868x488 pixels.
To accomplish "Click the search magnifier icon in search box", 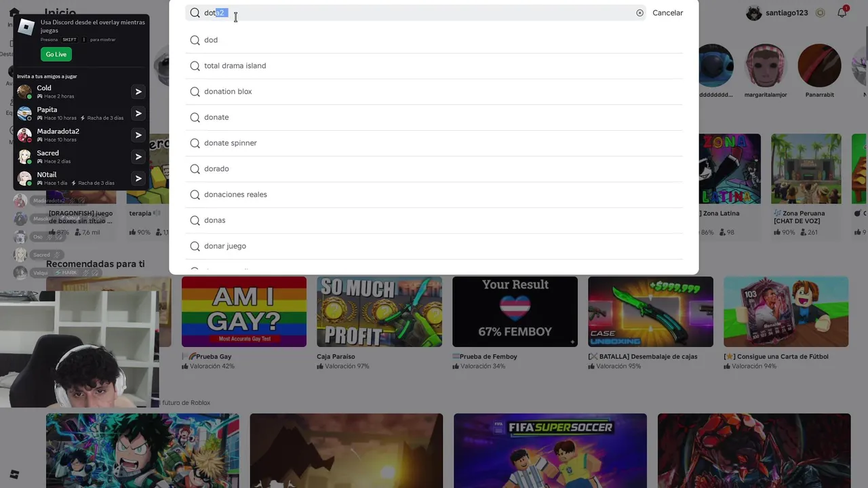I will (x=195, y=13).
